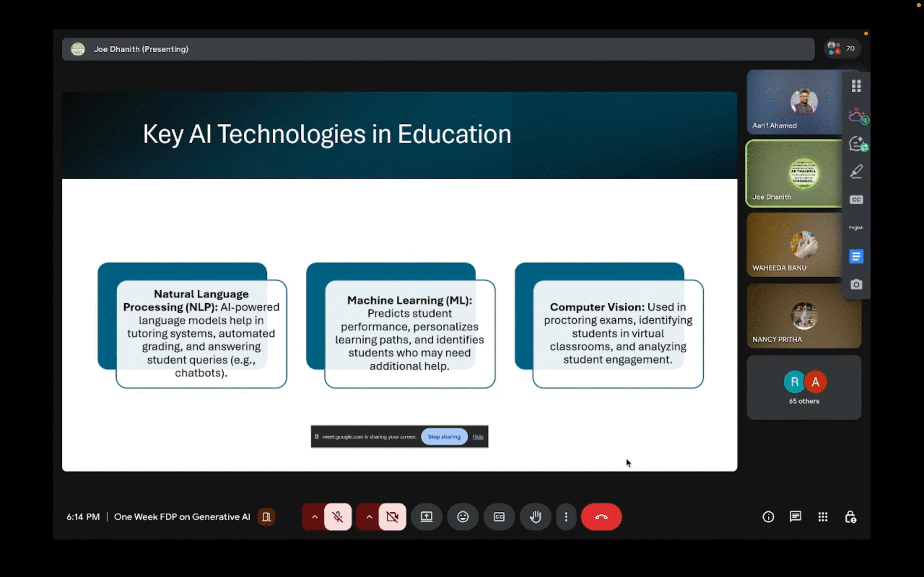Toggle the camera off button

392,517
